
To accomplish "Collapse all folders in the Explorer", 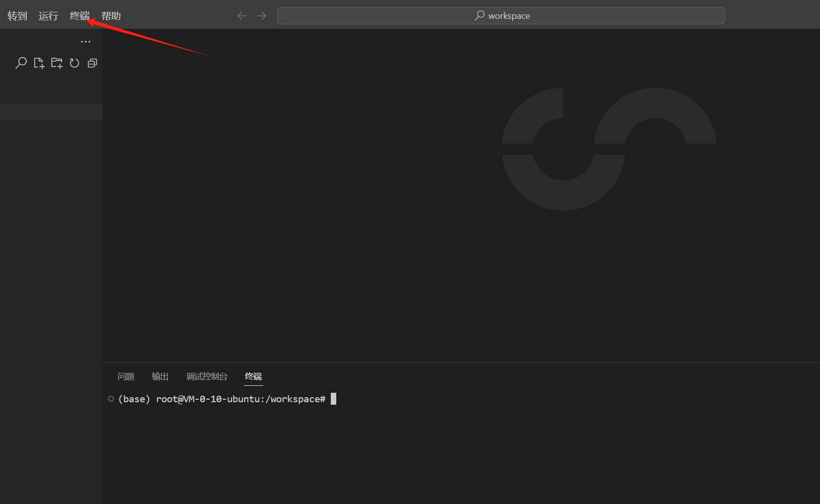I will point(92,63).
